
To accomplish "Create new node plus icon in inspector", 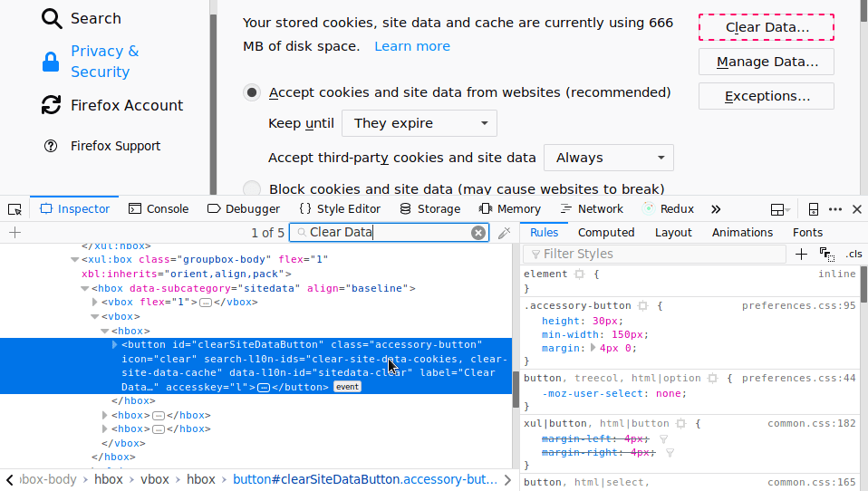I will click(x=14, y=233).
